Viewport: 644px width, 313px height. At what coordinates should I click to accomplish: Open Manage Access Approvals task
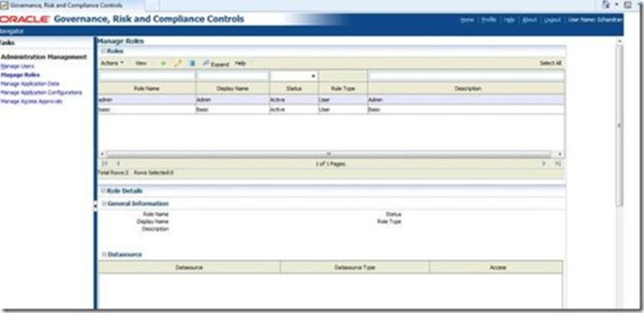pos(32,101)
